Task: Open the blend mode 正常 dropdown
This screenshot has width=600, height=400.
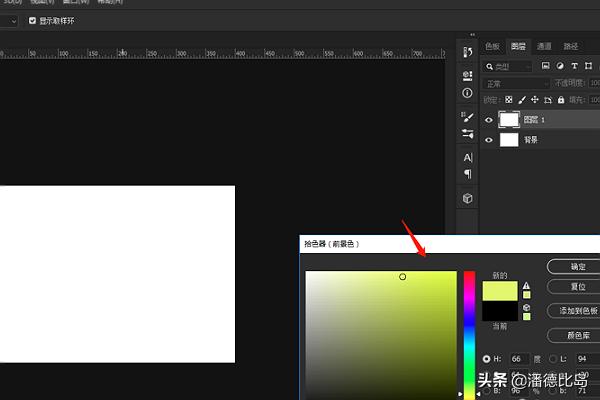Action: 510,83
